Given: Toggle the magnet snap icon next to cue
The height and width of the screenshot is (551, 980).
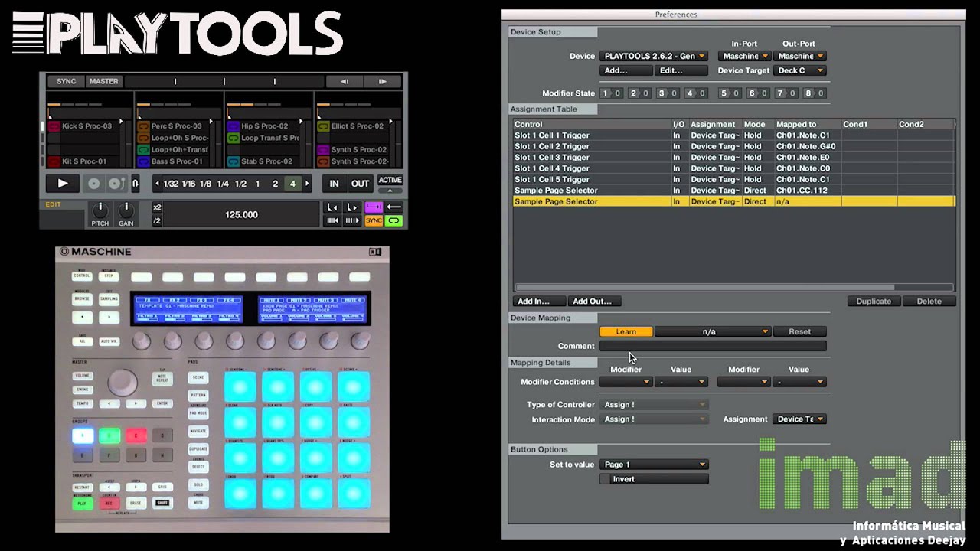Looking at the screenshot, I should 135,184.
